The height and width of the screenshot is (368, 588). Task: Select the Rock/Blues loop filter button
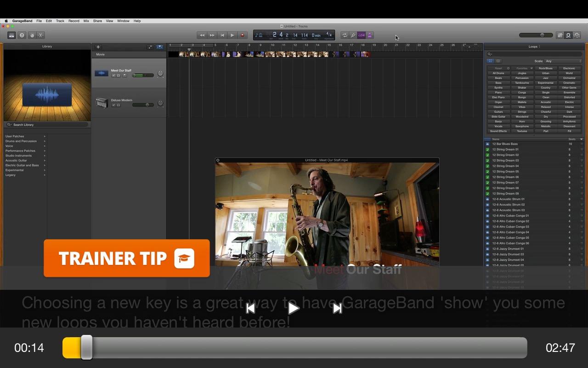[x=546, y=68]
